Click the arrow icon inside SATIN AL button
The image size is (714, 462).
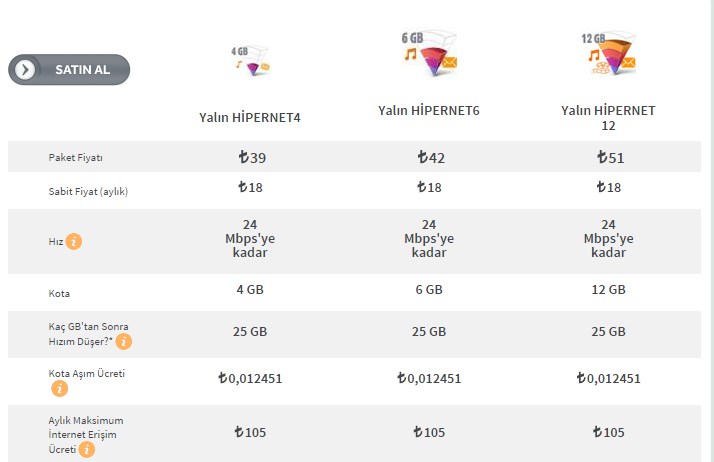pyautogui.click(x=26, y=70)
